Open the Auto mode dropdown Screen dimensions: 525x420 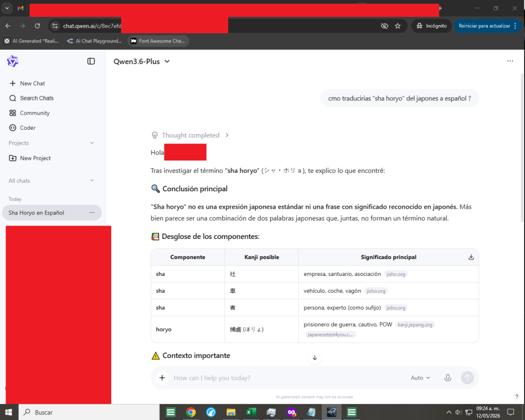click(x=420, y=378)
